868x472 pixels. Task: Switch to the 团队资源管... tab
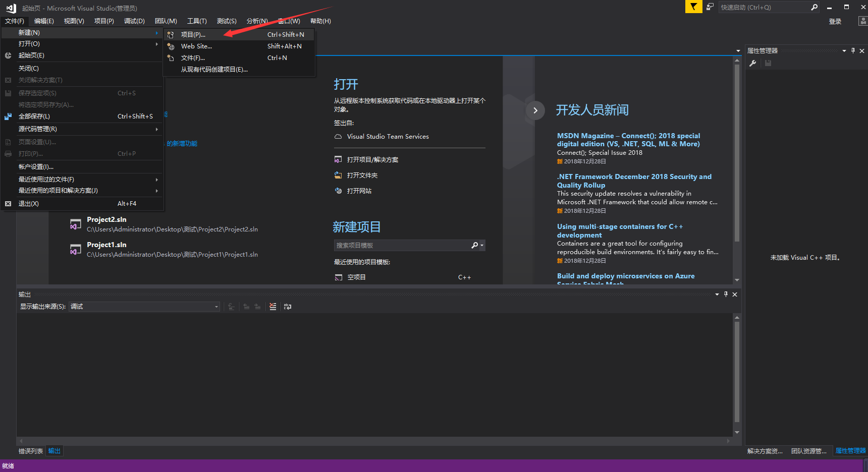808,451
